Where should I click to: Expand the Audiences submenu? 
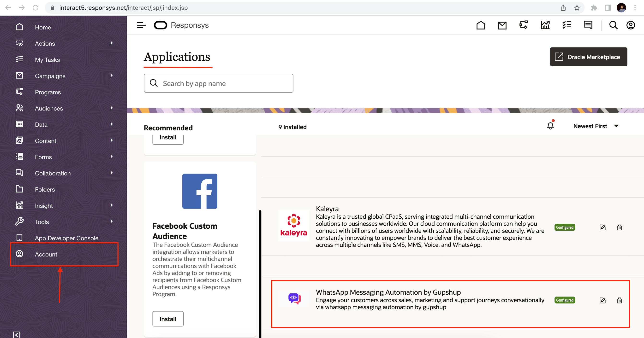[112, 108]
